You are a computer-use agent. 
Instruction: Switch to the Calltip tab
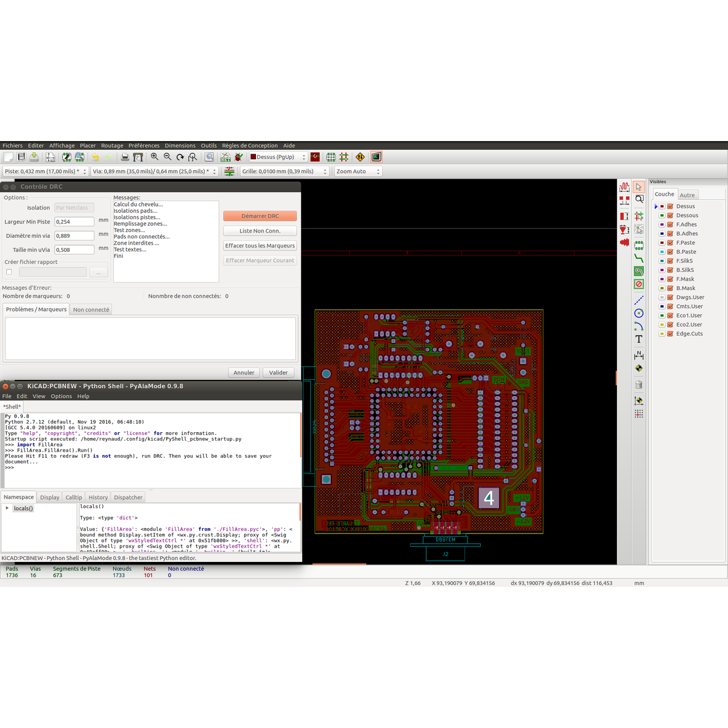click(74, 497)
